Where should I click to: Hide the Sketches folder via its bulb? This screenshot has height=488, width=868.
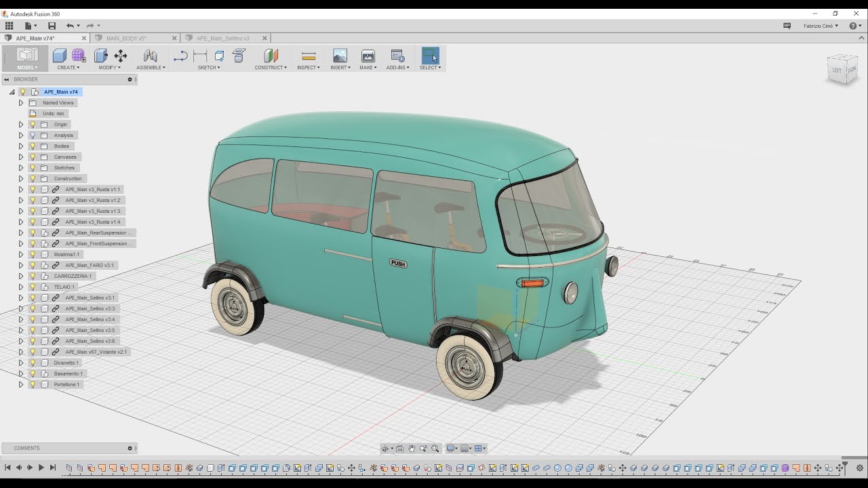[x=32, y=168]
